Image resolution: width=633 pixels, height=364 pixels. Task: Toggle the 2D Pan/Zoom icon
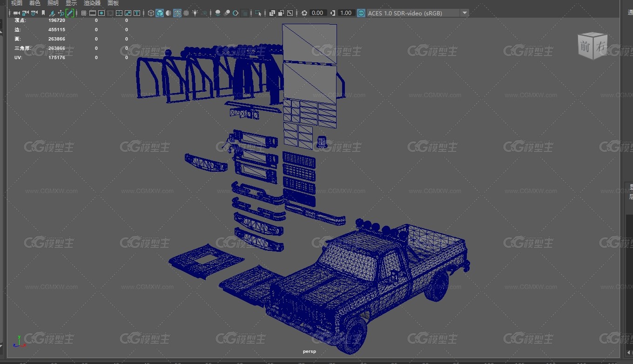[x=61, y=13]
